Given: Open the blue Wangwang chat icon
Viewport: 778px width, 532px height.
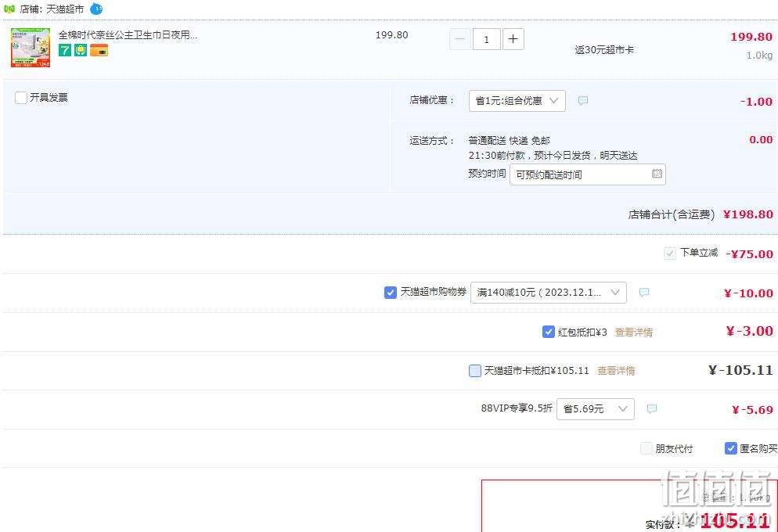Looking at the screenshot, I should pyautogui.click(x=96, y=9).
